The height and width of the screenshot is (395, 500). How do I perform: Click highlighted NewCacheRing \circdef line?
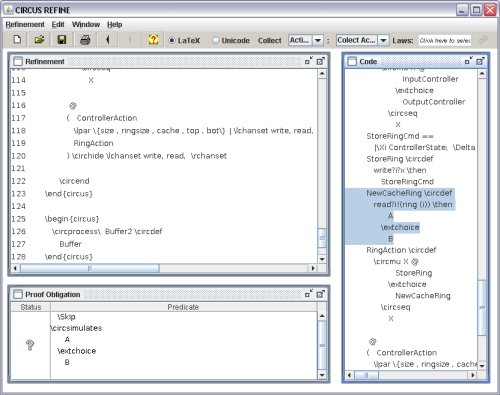409,193
